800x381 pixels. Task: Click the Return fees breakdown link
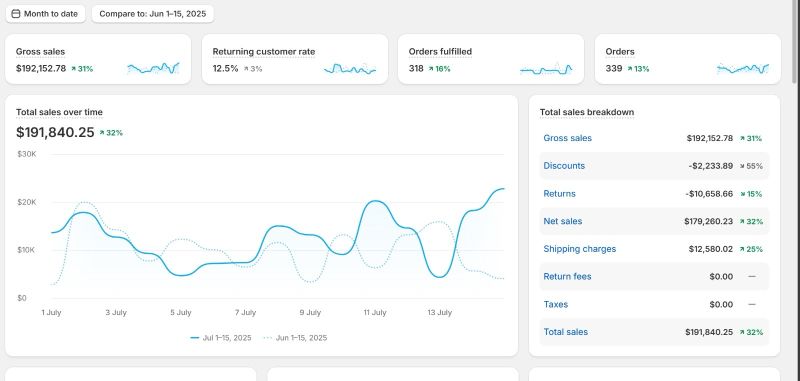pos(567,276)
